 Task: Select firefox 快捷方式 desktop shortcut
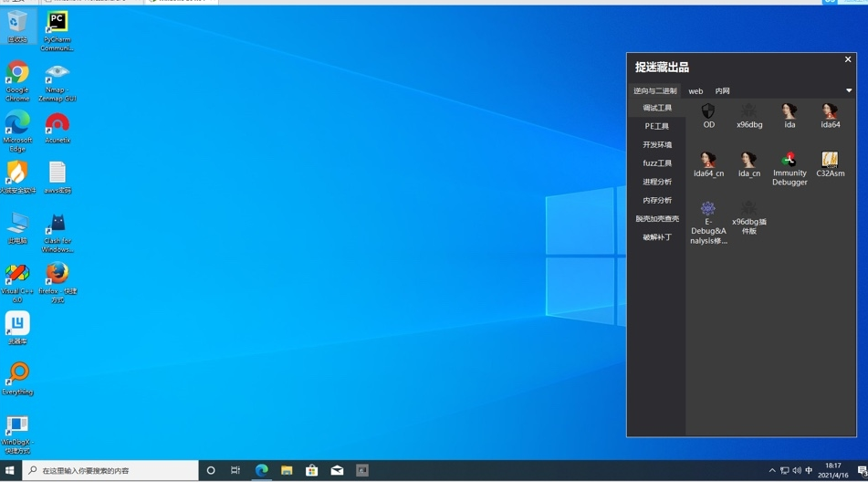(57, 283)
